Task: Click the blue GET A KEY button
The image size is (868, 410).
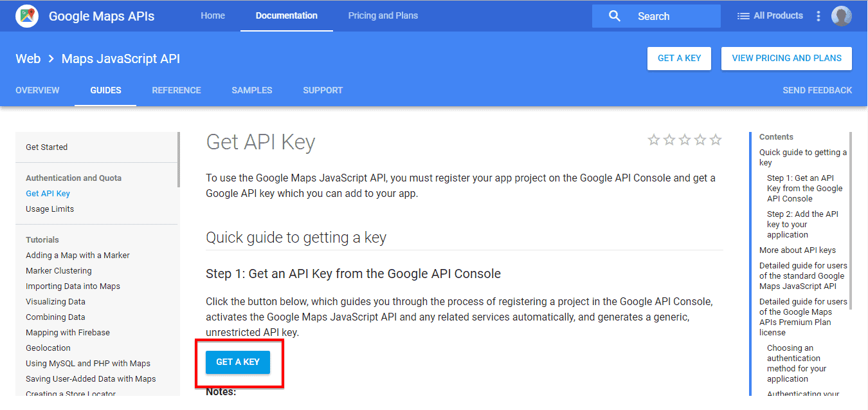Action: (x=238, y=362)
